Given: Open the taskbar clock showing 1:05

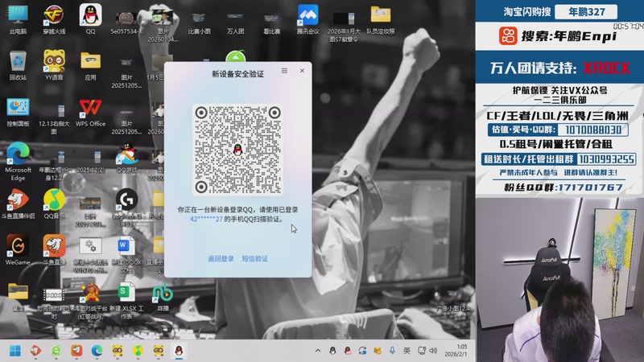Looking at the screenshot, I should [456, 351].
